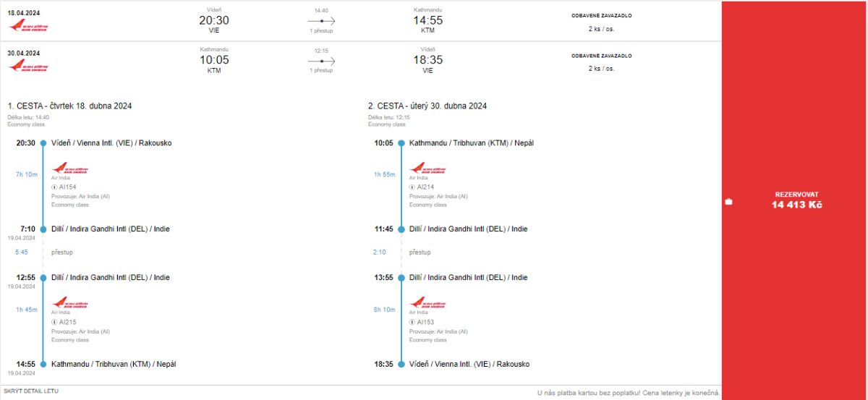Click the stopover arrow under 14:40 duration
Viewport: 868px width, 400px height.
pos(321,22)
